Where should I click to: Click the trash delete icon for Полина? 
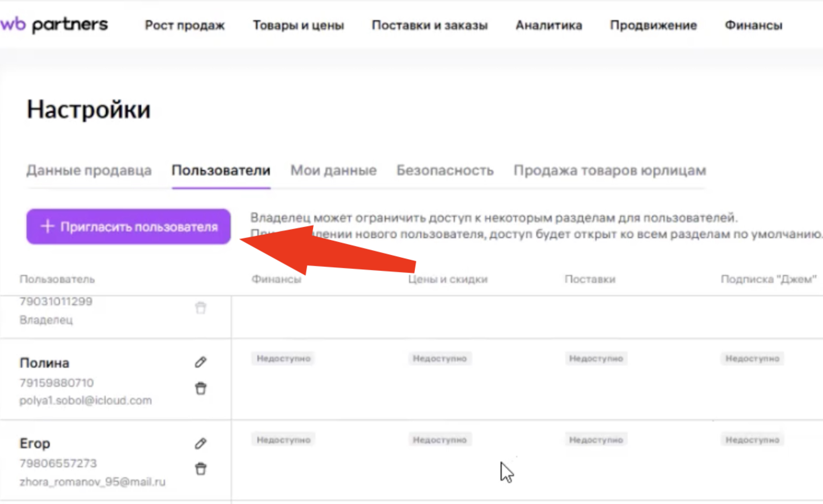tap(201, 388)
